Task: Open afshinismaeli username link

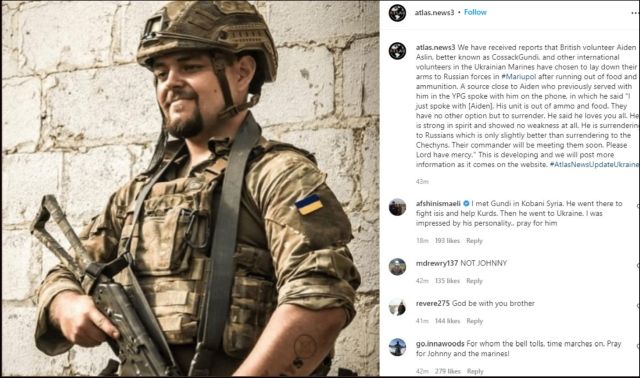Action: click(x=438, y=203)
